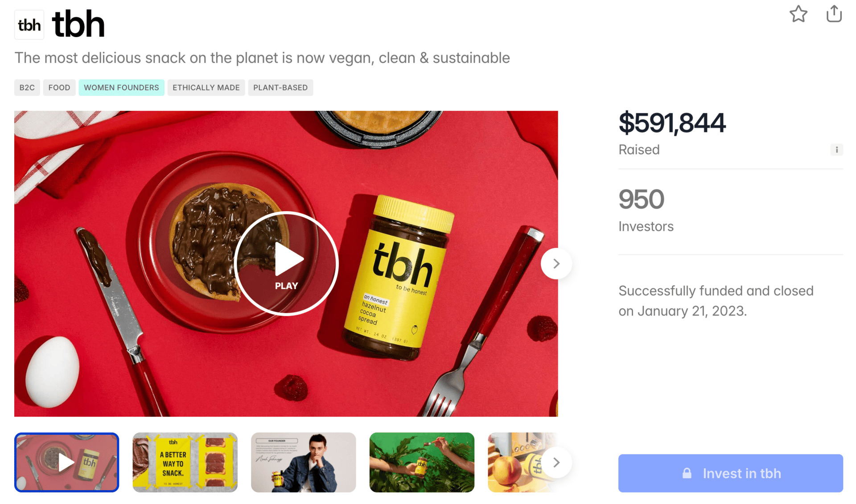Click the PLANT-BASED tag
This screenshot has height=504, width=856.
[280, 88]
